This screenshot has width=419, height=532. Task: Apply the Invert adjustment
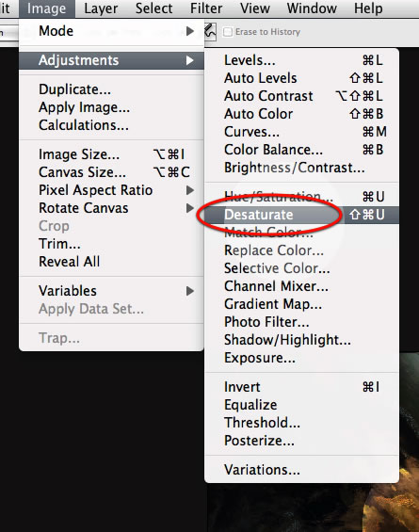click(301, 387)
